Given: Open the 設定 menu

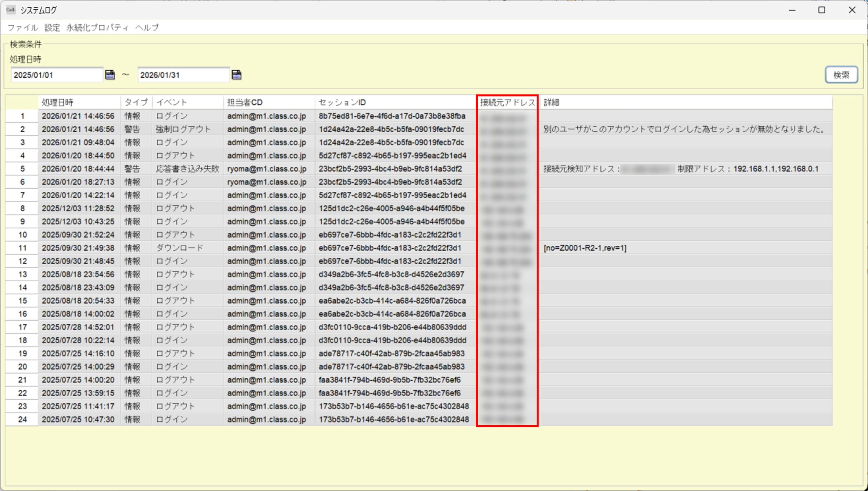Looking at the screenshot, I should (x=52, y=27).
